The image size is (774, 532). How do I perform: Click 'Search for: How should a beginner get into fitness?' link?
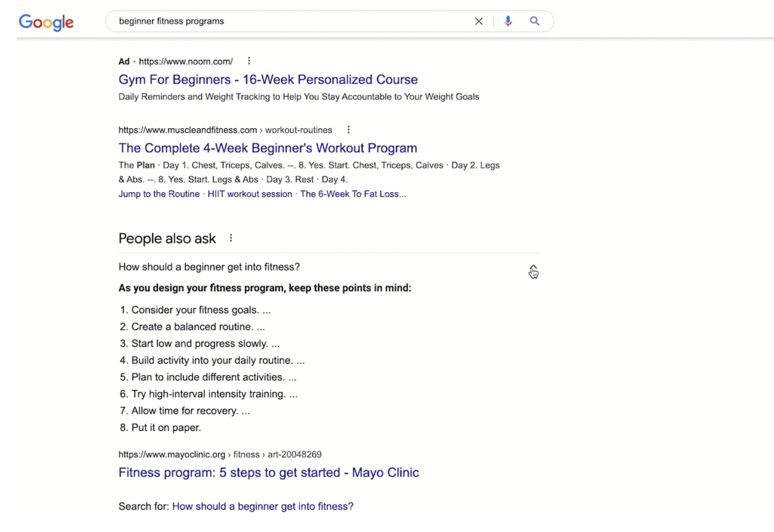[262, 506]
